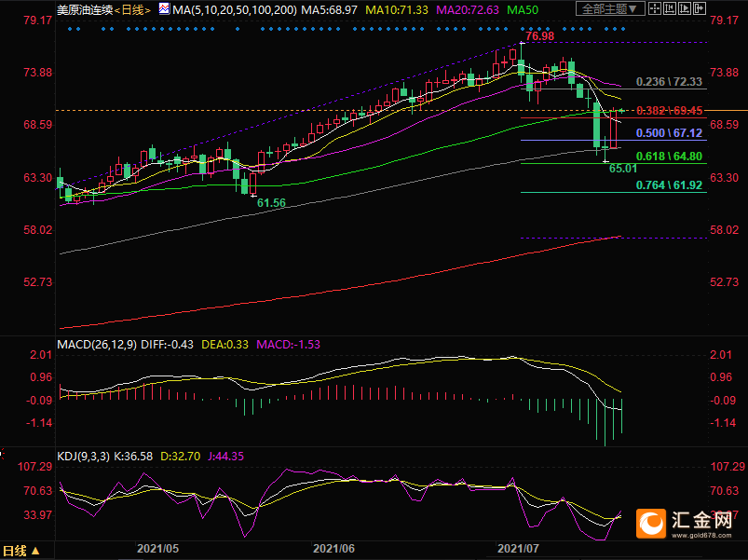Open the 日线 period selector at bottom-left

tap(21, 551)
